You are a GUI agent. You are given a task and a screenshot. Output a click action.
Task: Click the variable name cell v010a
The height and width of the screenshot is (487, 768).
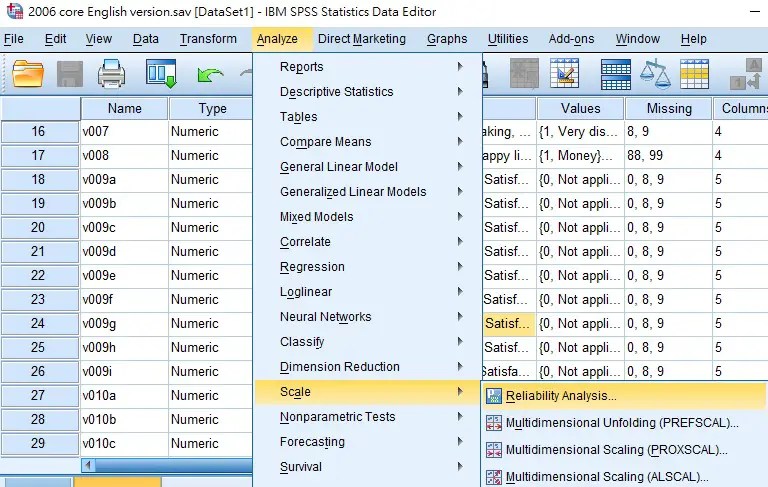(x=124, y=395)
